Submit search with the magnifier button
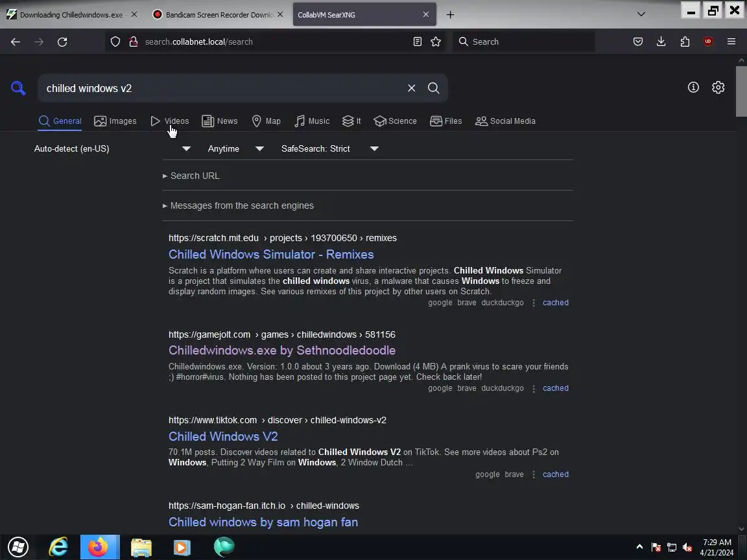Viewport: 747px width, 560px height. point(434,88)
